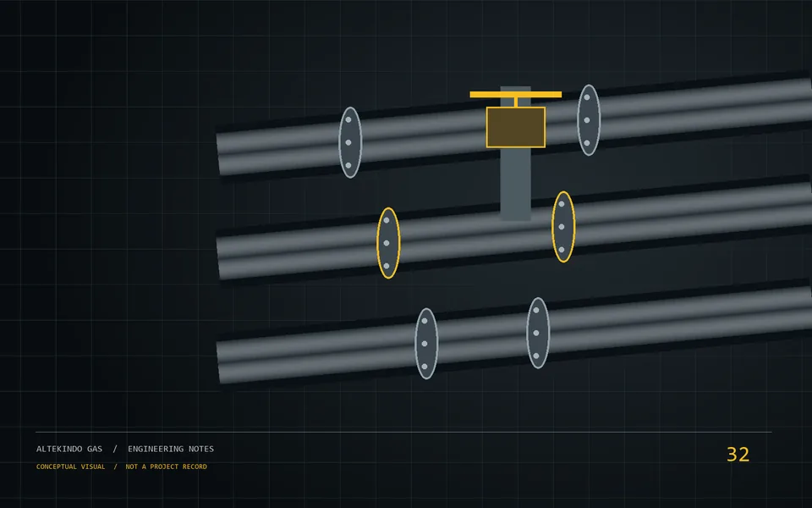Click the "ALTEKINDO GAS" footer text
The height and width of the screenshot is (508, 812).
69,449
